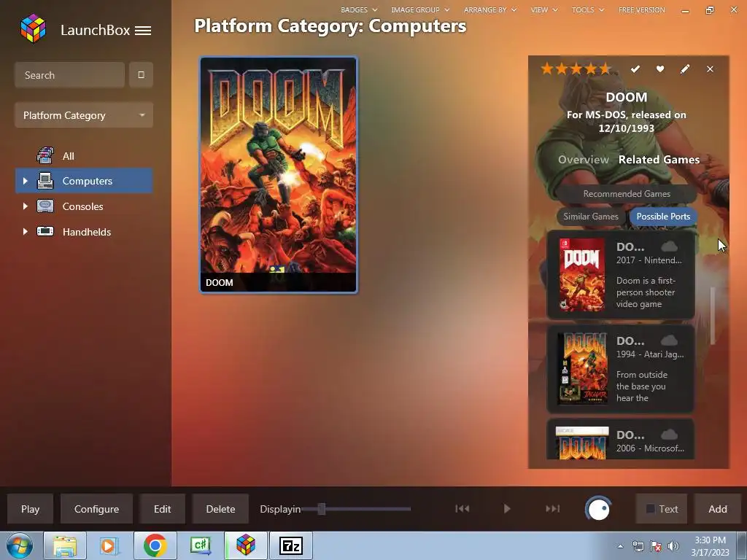This screenshot has height=560, width=747.
Task: Open Windows Media Player from taskbar
Action: (x=109, y=545)
